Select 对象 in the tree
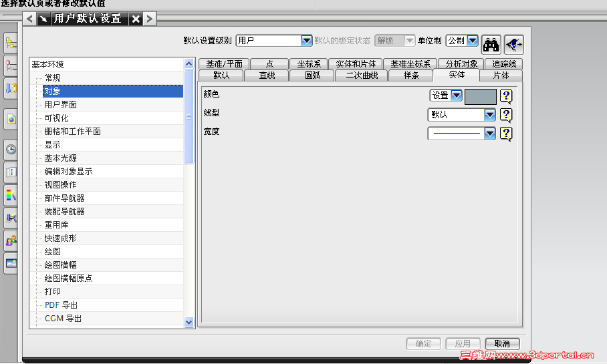 click(113, 92)
